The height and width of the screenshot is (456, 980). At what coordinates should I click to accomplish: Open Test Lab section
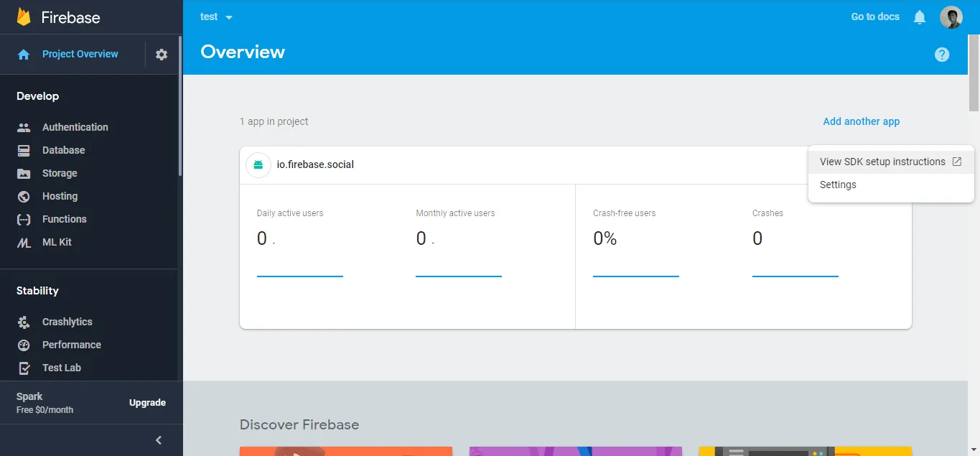point(61,368)
